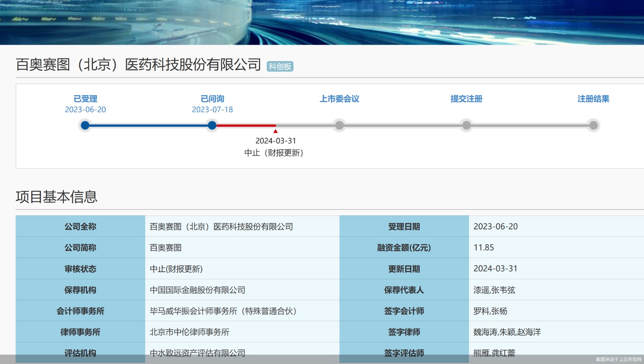644x364 pixels.
Task: Click the 百奥赛图 short name cell
Action: coord(242,248)
